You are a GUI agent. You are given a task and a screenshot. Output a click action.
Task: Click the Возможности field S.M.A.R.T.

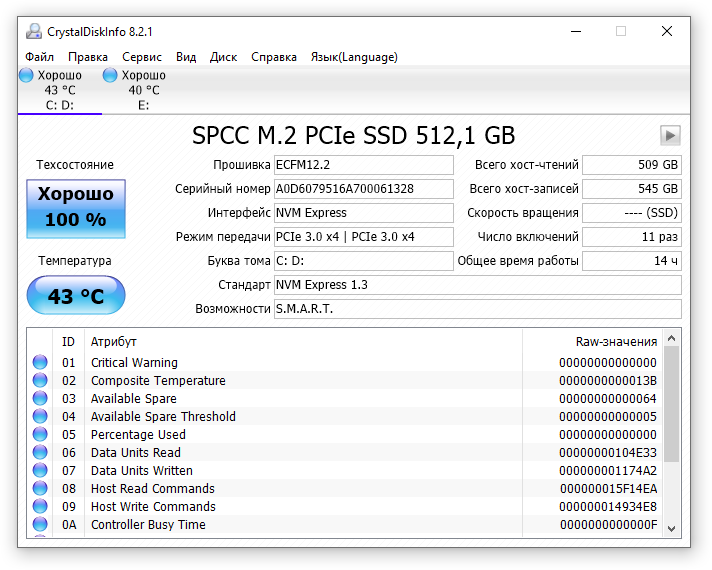[x=478, y=309]
